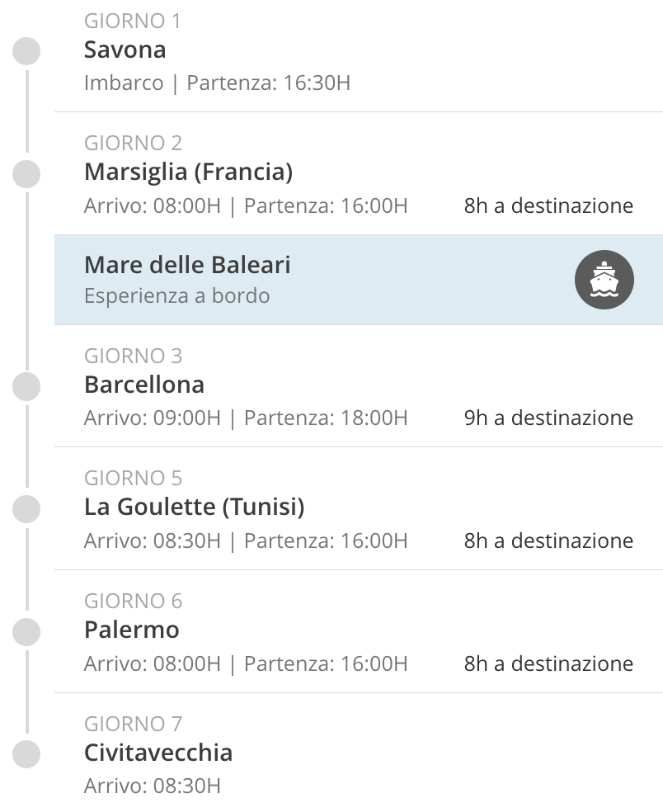This screenshot has width=663, height=812.
Task: Open the Civitavecchia port stop
Action: coord(158,753)
